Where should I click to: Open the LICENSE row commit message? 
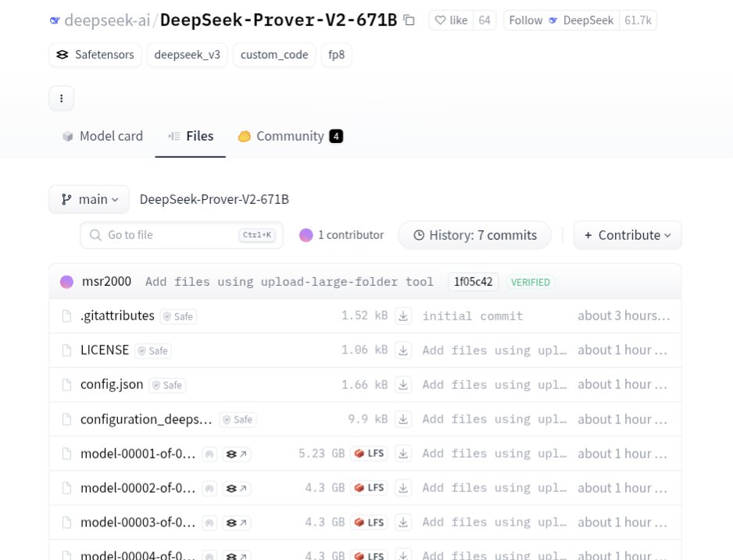495,350
